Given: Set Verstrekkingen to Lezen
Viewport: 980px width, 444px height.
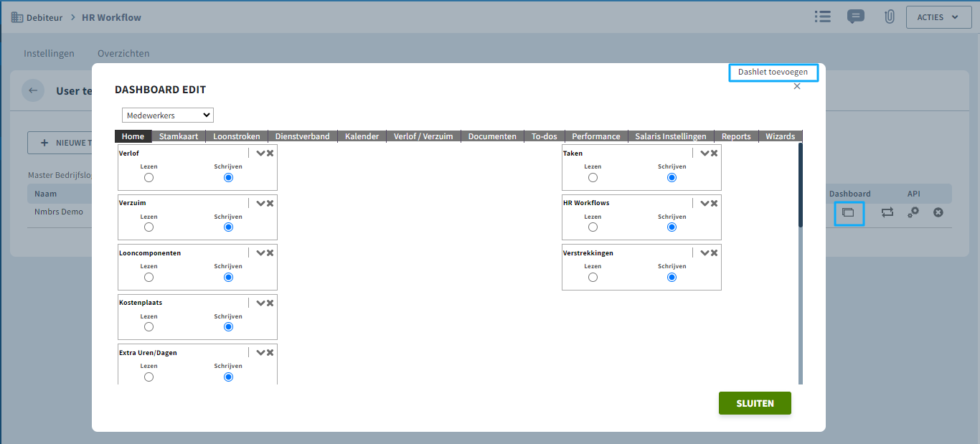Looking at the screenshot, I should 593,277.
